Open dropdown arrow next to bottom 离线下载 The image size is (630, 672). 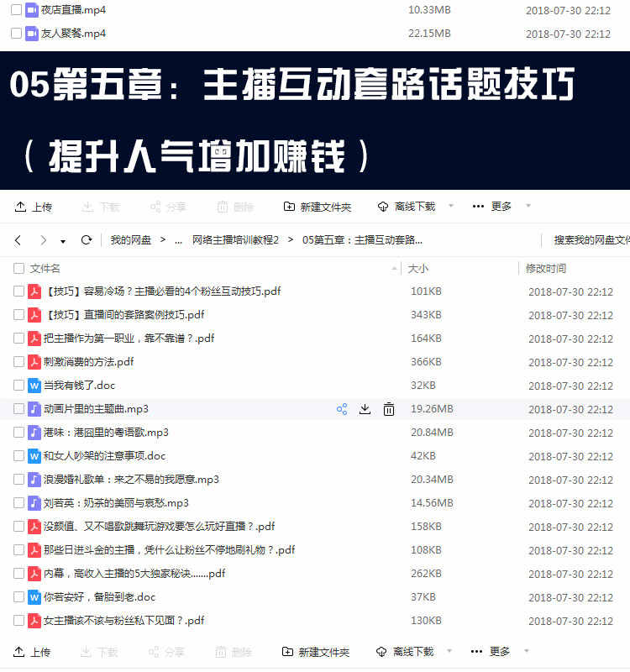(449, 652)
